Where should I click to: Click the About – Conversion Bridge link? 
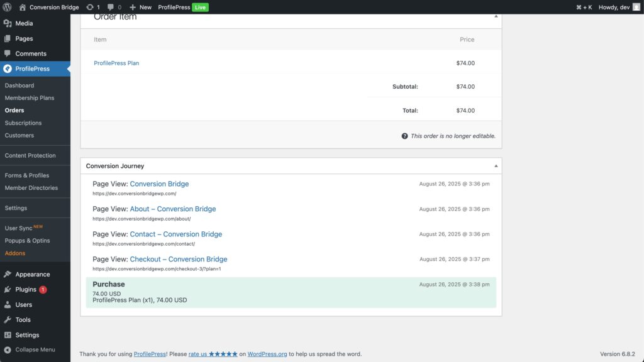click(173, 209)
